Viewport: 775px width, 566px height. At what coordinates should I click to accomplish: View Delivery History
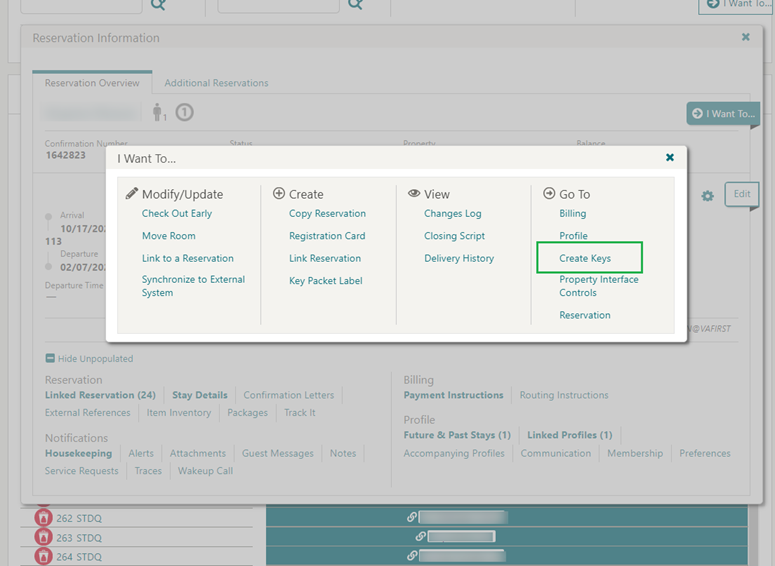(x=459, y=258)
